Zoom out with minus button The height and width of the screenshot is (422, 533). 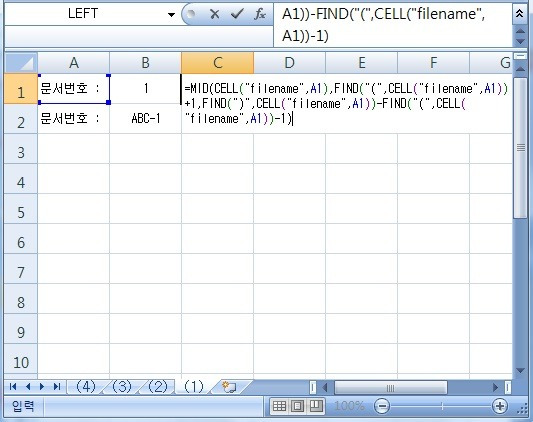coord(382,406)
